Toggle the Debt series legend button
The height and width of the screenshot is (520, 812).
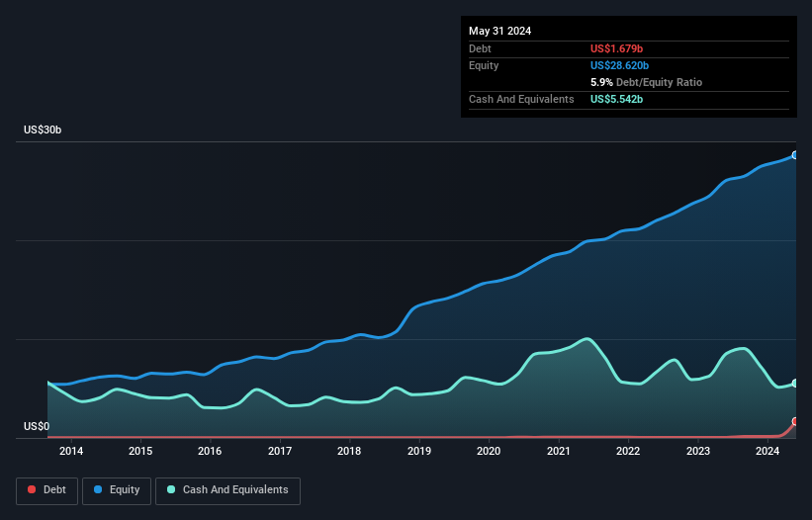[46, 490]
